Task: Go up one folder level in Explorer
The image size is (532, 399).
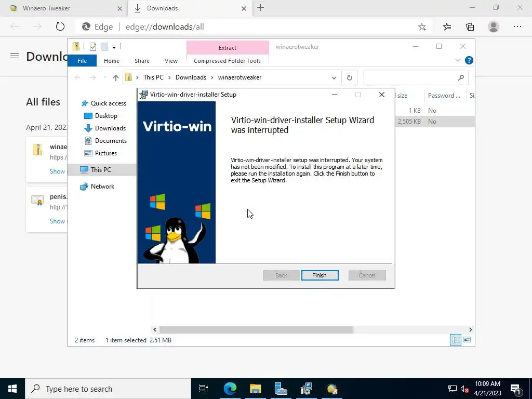Action: (116, 78)
